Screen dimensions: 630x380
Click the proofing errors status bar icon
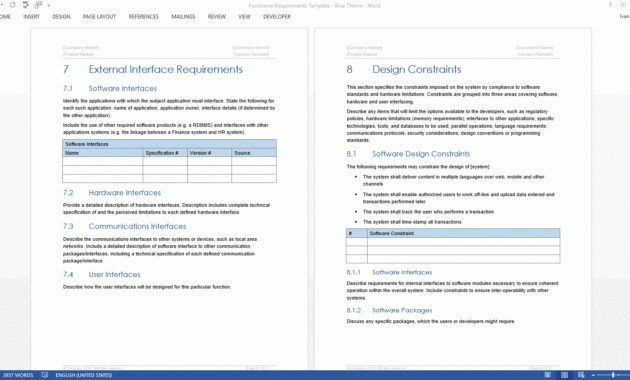pos(45,375)
